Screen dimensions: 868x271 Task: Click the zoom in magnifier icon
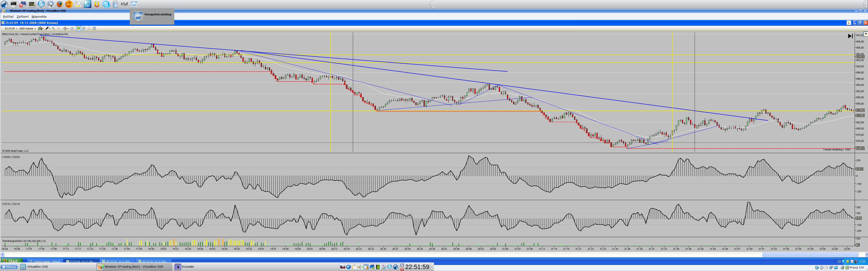coord(54,29)
